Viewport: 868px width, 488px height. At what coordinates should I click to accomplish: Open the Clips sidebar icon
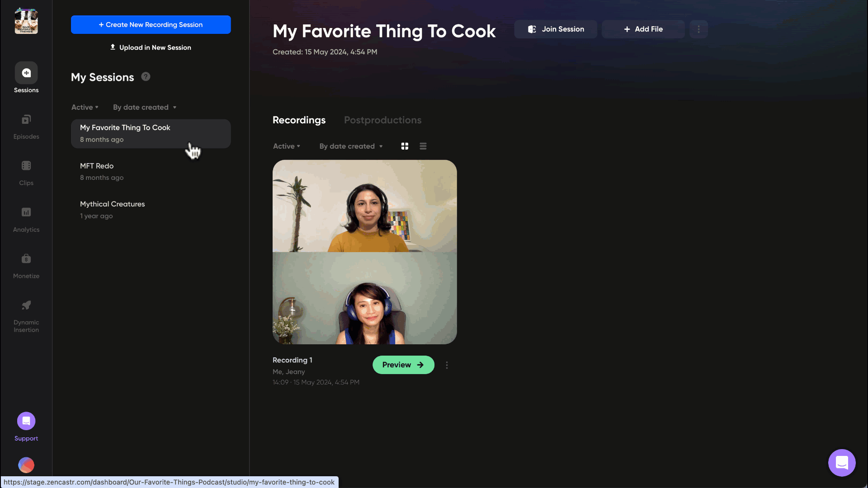[26, 166]
